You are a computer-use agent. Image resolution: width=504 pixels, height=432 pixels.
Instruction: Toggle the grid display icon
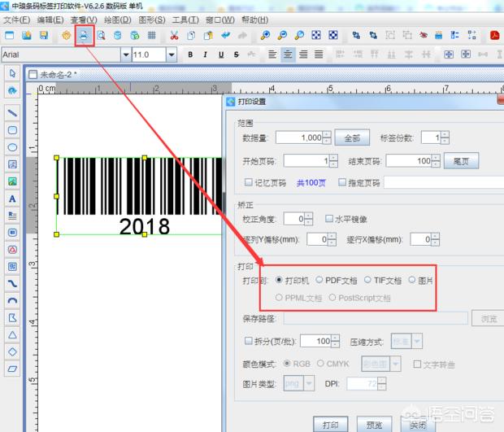(152, 35)
